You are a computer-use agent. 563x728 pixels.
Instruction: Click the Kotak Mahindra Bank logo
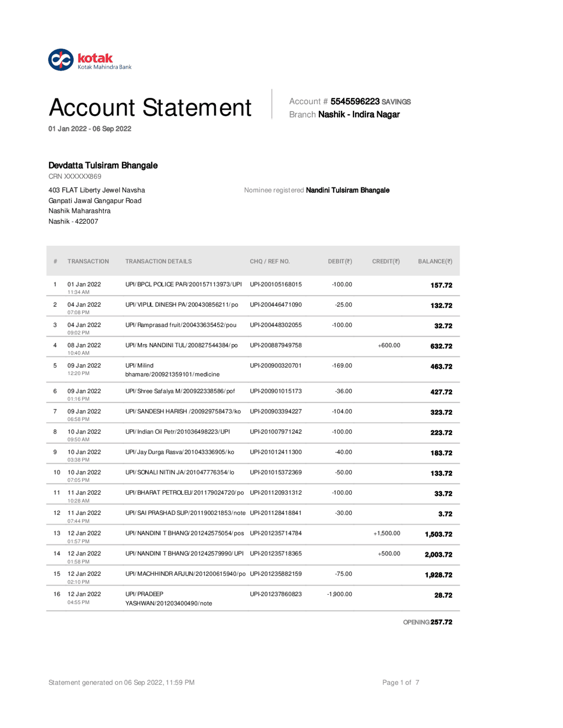point(90,60)
